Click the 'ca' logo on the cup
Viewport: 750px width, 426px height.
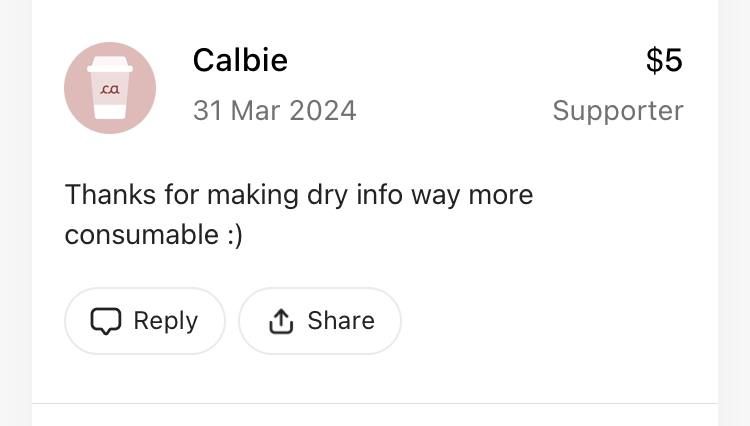click(x=110, y=90)
